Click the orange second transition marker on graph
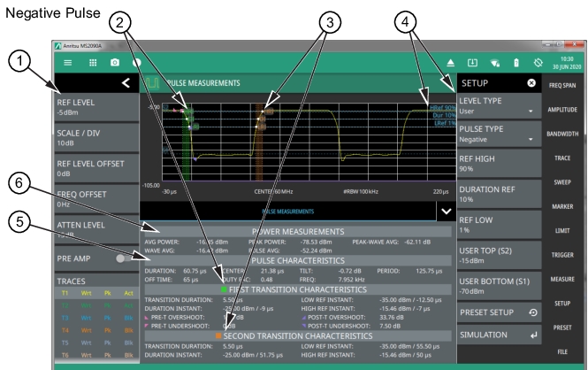The width and height of the screenshot is (588, 370). coord(259,143)
